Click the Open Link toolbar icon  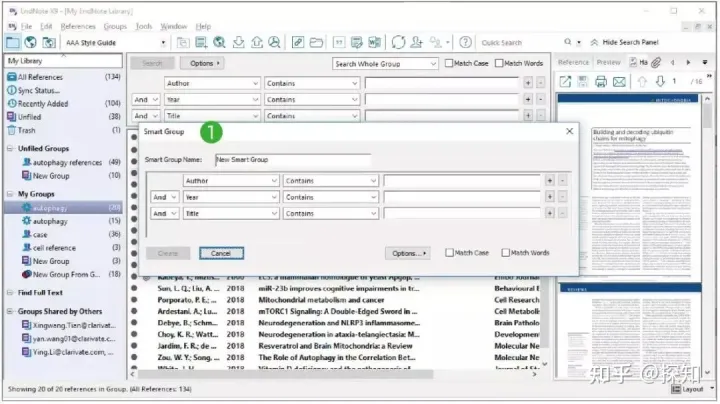pos(298,43)
